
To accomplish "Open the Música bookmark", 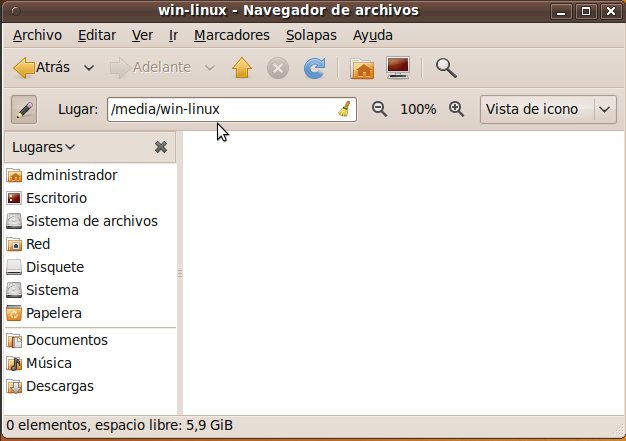I will click(x=90, y=364).
